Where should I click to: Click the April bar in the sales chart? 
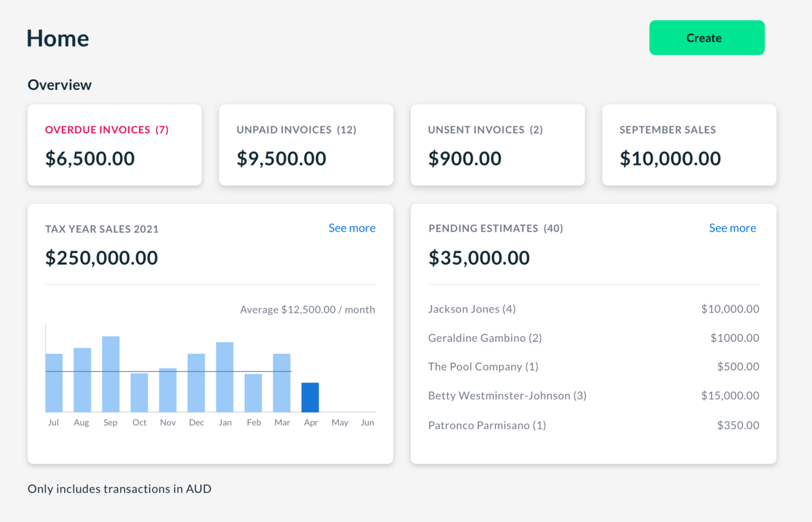(x=311, y=396)
